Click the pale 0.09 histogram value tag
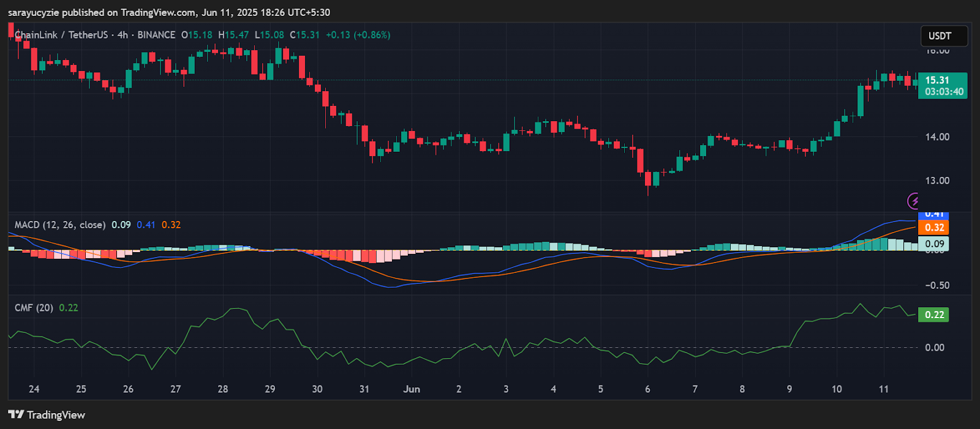 pos(933,244)
